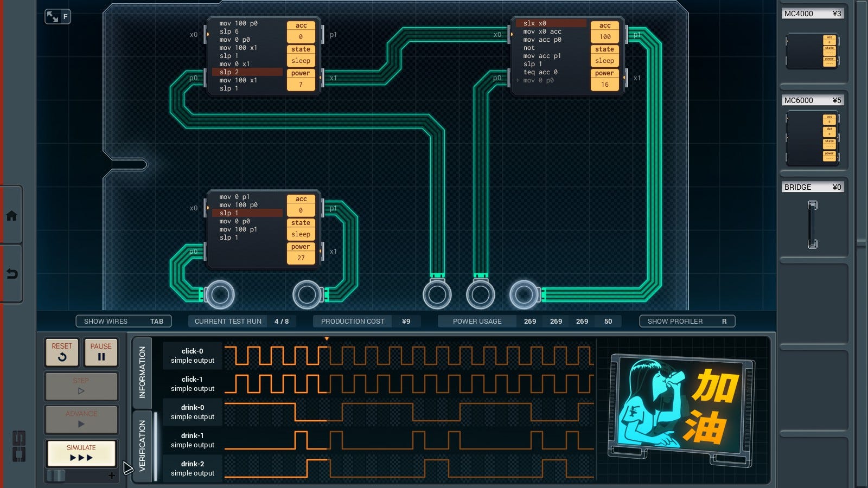Click acc register value 100 on top-right chip
This screenshot has height=488, width=868.
tap(605, 37)
